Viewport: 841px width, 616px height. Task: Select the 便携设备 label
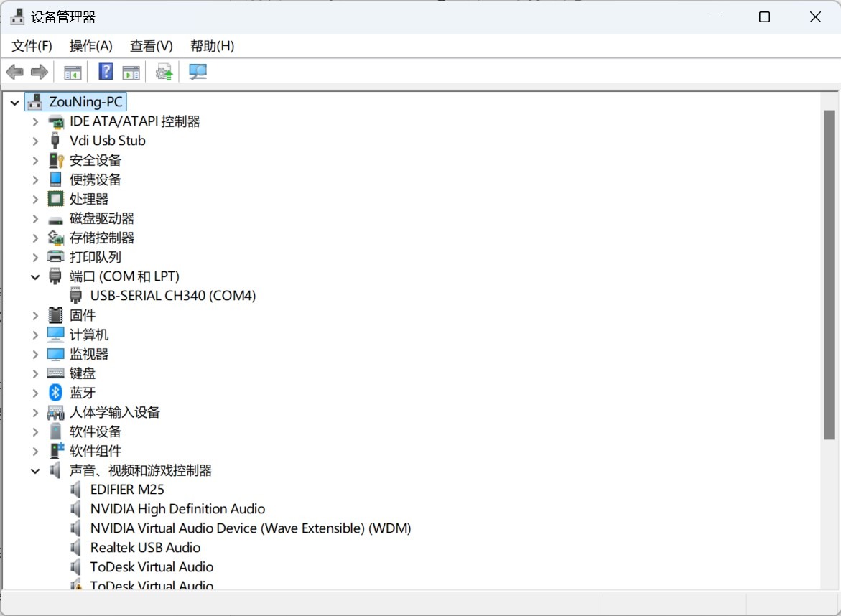pyautogui.click(x=96, y=179)
